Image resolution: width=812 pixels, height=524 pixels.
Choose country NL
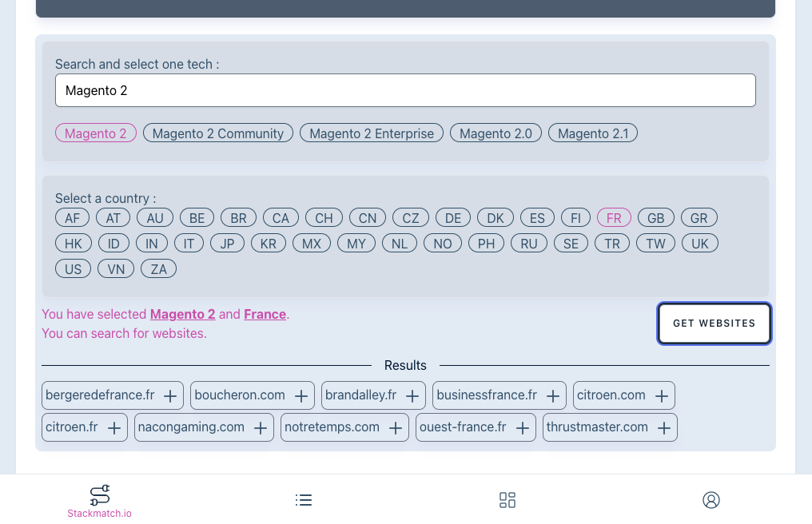400,243
